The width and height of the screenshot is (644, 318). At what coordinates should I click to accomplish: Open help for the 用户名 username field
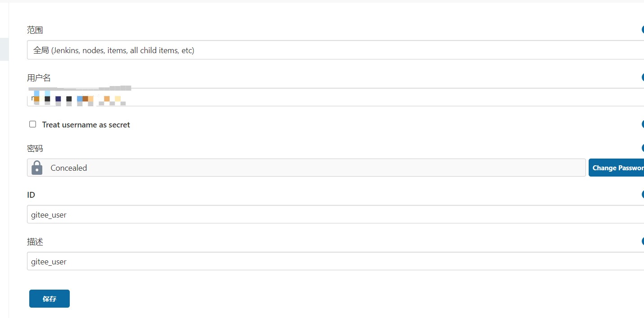pos(643,77)
